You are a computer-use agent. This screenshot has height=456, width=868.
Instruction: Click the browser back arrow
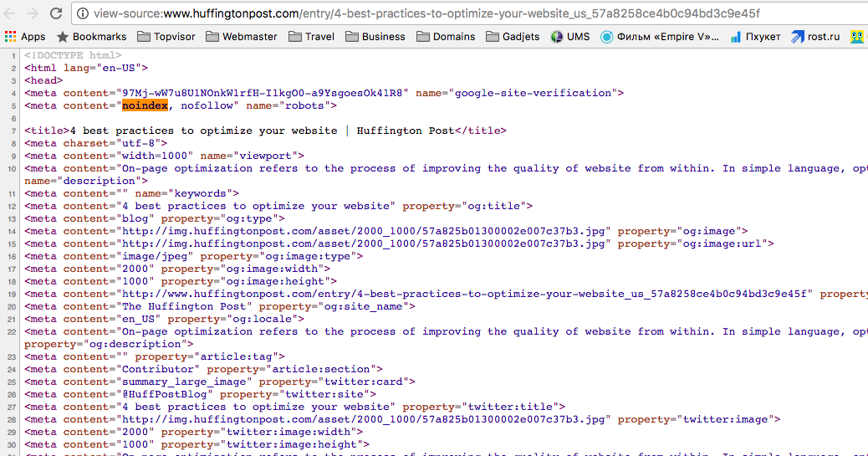tap(9, 13)
